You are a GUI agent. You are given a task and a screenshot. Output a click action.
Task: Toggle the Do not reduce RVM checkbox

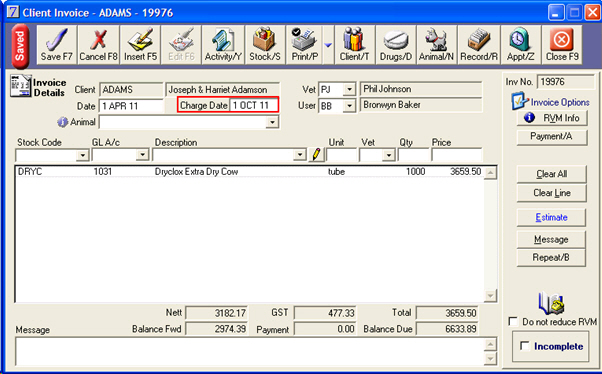[513, 321]
